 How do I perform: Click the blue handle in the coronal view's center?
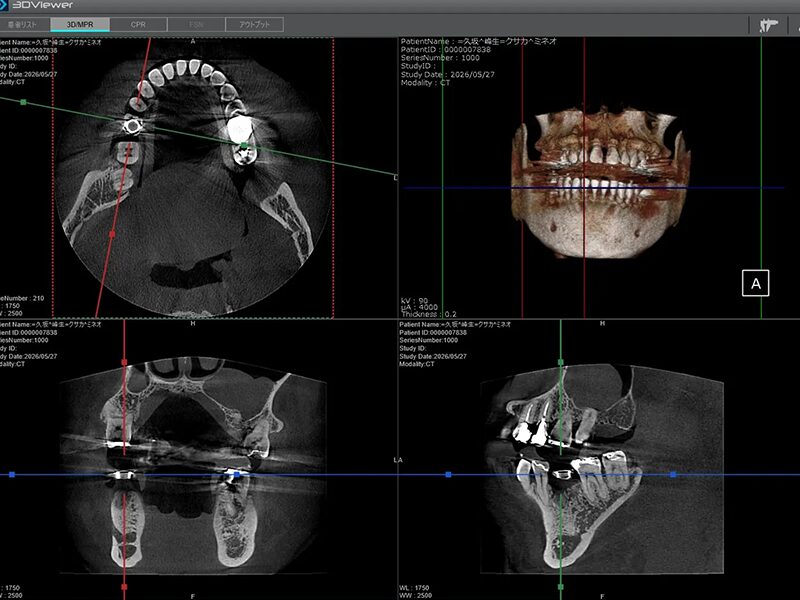pos(236,474)
